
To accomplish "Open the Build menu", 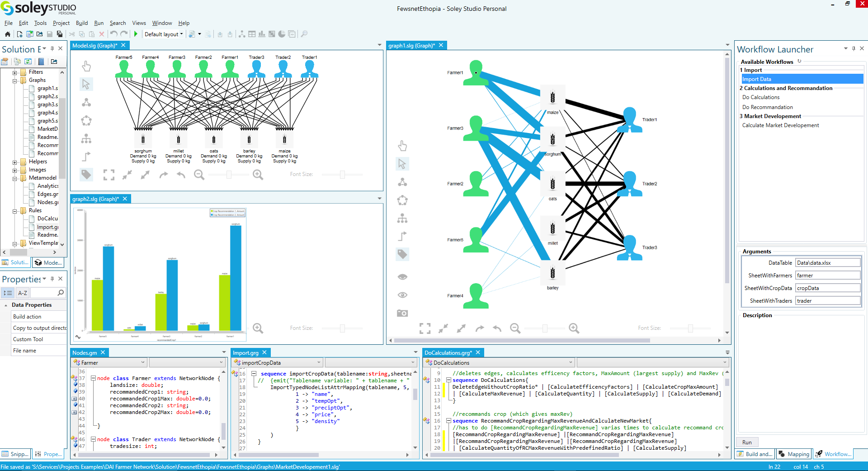I will click(x=82, y=23).
